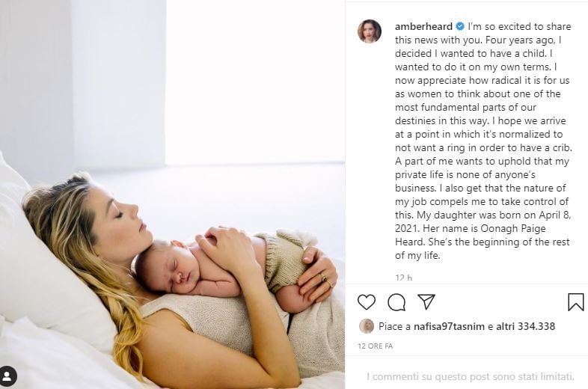Image resolution: width=588 pixels, height=389 pixels.
Task: Open the small avatar next to Piace a
Action: coord(367,326)
